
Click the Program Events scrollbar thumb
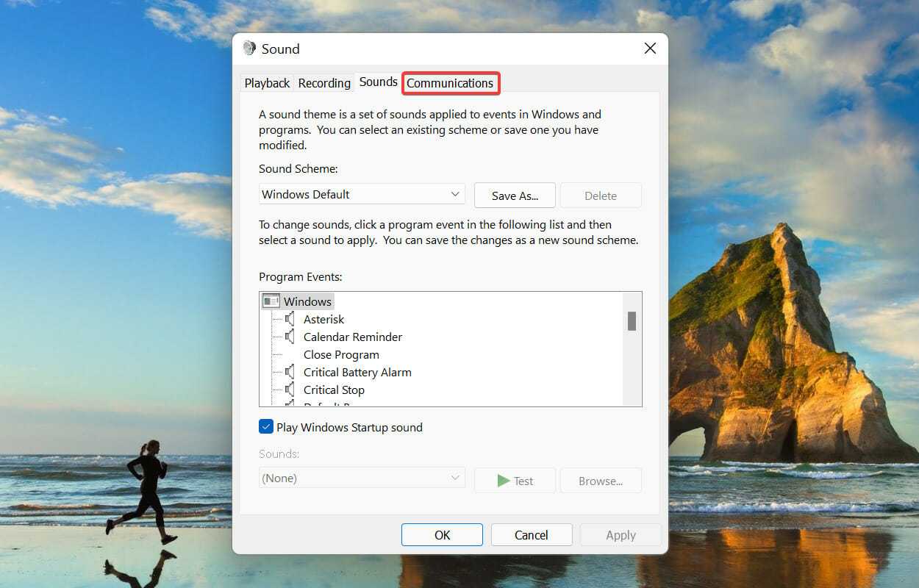632,321
